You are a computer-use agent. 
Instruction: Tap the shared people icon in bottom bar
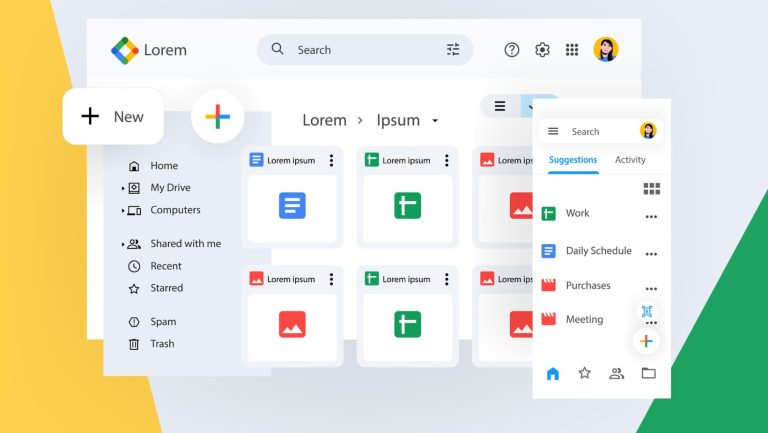[616, 374]
